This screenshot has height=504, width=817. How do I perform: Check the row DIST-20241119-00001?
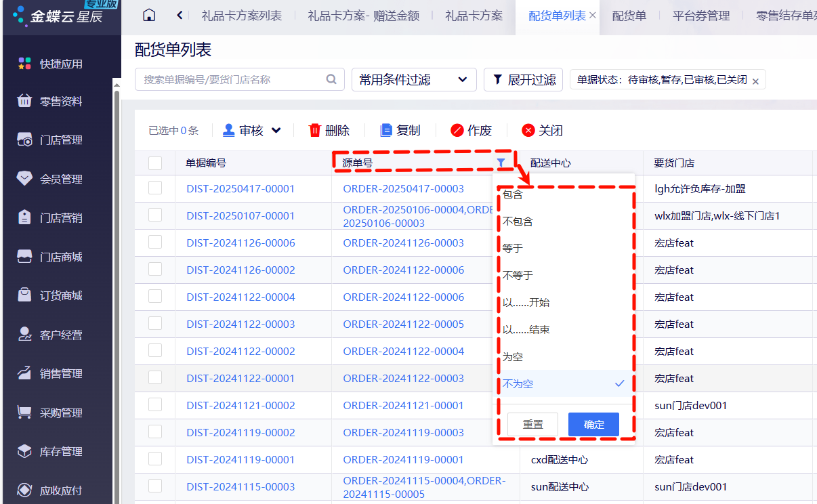[x=155, y=459]
